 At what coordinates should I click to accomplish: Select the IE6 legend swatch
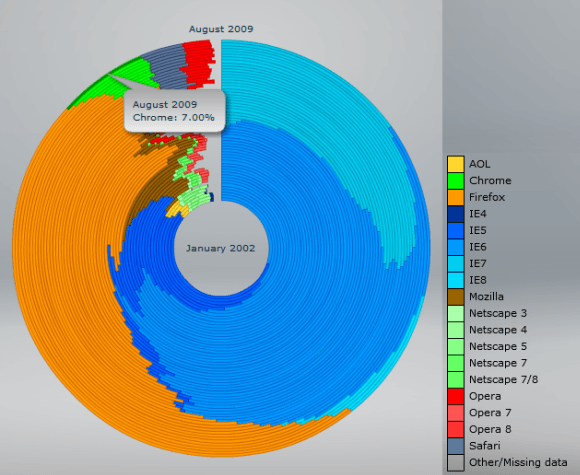coord(455,247)
